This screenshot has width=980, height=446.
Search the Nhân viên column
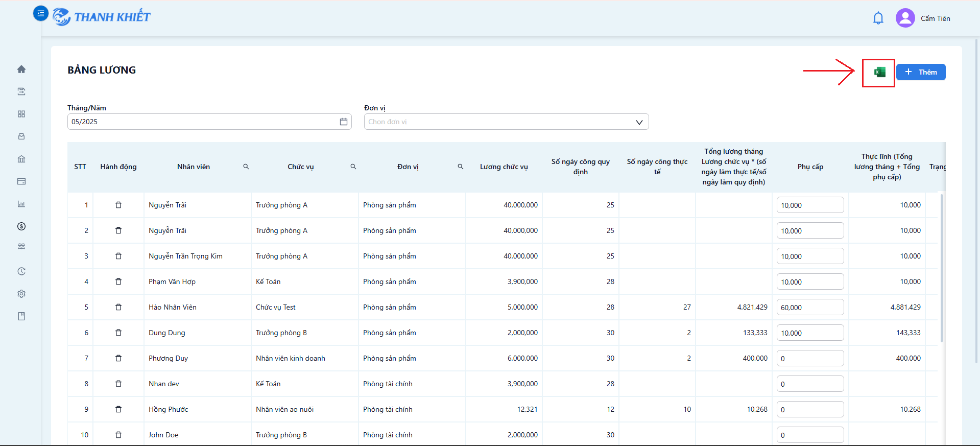click(x=246, y=167)
